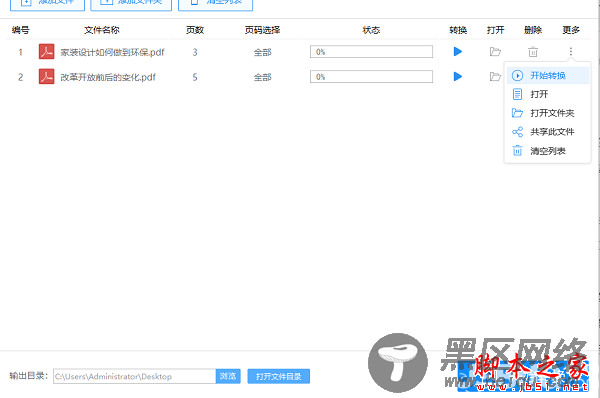This screenshot has height=398, width=600.
Task: Click page count 3 in row 1
Action: 195,52
